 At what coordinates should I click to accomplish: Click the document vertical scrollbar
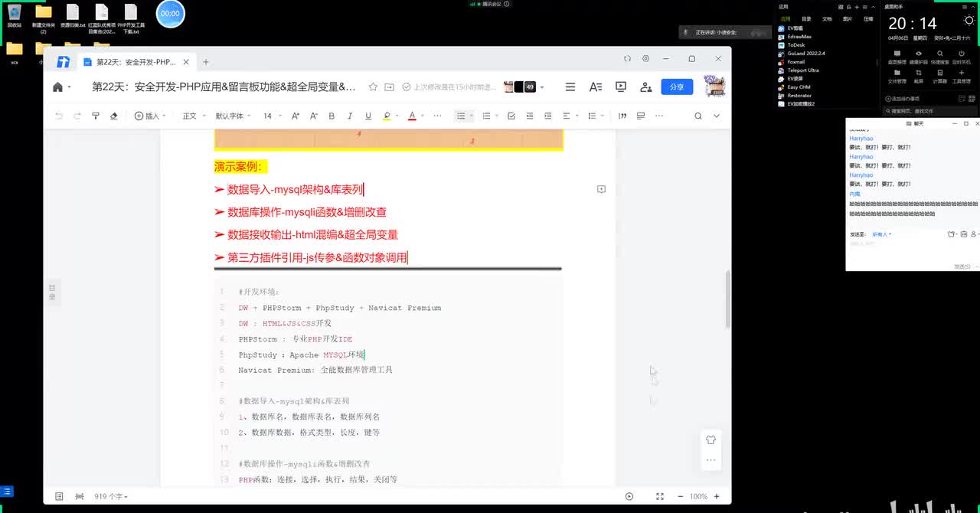[727, 299]
